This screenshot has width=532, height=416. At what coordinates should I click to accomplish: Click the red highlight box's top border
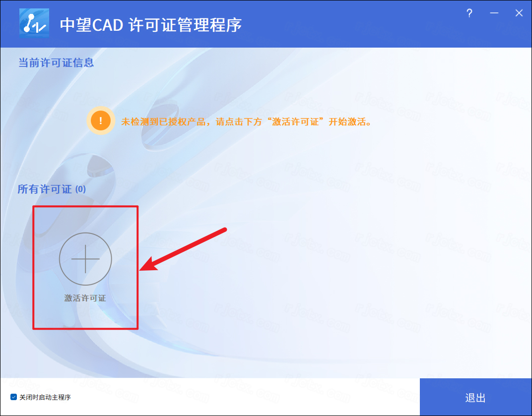click(x=85, y=206)
